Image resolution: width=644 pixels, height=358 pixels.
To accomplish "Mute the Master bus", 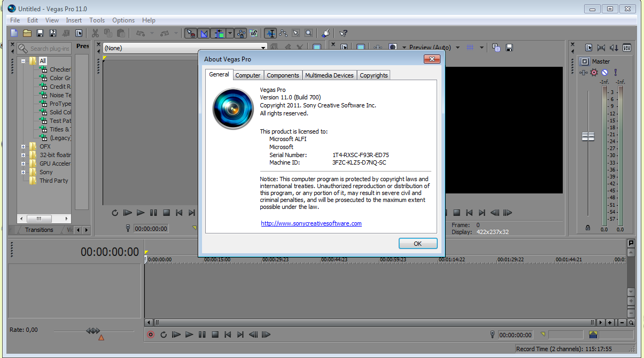I will click(604, 72).
